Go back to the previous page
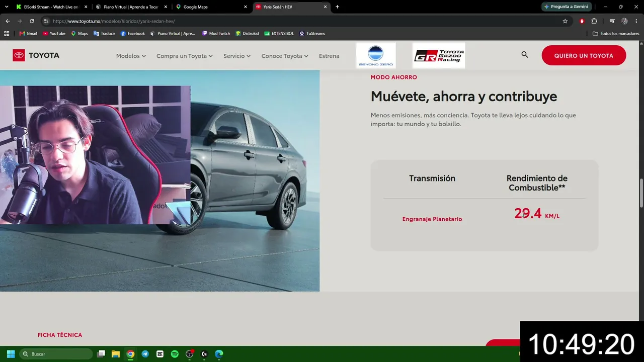Image resolution: width=644 pixels, height=362 pixels. 8,21
